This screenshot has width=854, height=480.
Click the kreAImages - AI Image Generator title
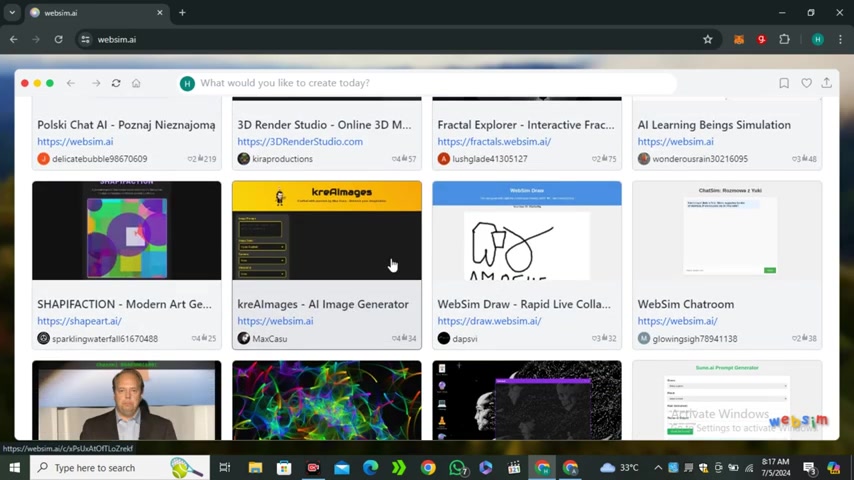[x=323, y=304]
